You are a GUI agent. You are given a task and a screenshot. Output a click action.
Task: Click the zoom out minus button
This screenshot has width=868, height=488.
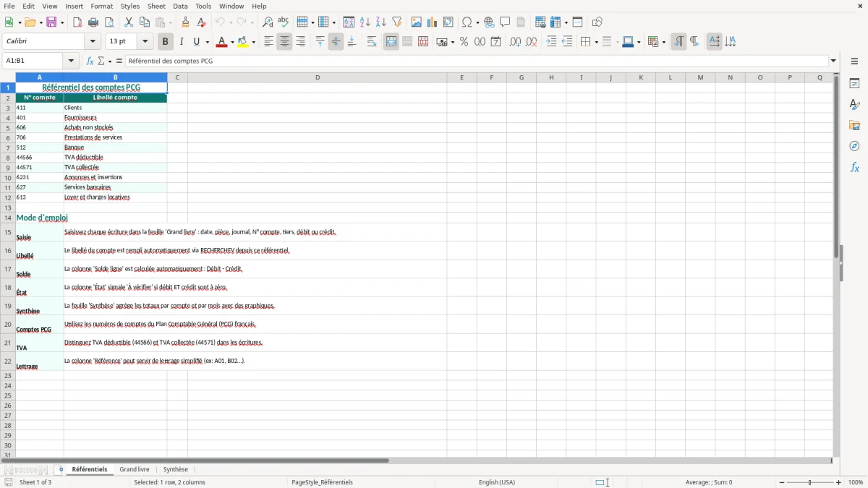click(x=782, y=482)
